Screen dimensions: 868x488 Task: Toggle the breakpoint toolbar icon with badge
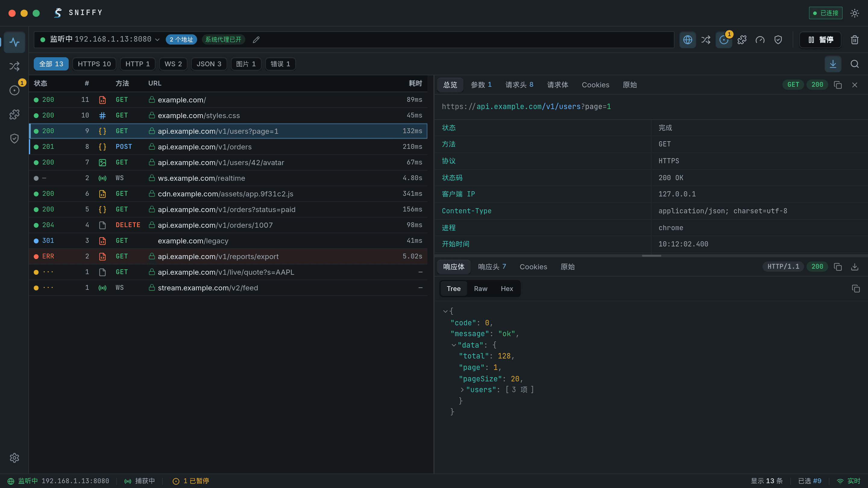[x=724, y=40]
